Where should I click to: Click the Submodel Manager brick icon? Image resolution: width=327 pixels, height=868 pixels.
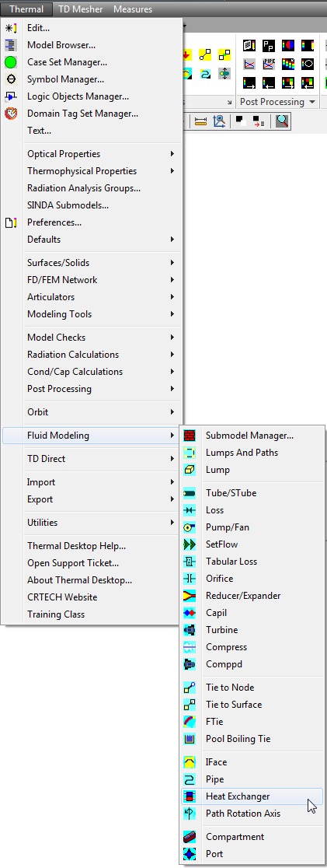click(x=190, y=435)
